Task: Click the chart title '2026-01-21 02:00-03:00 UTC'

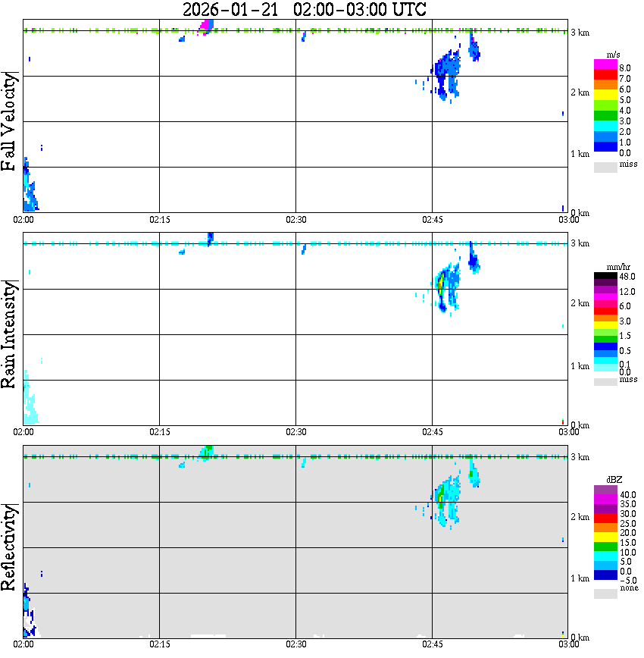Action: coord(304,9)
